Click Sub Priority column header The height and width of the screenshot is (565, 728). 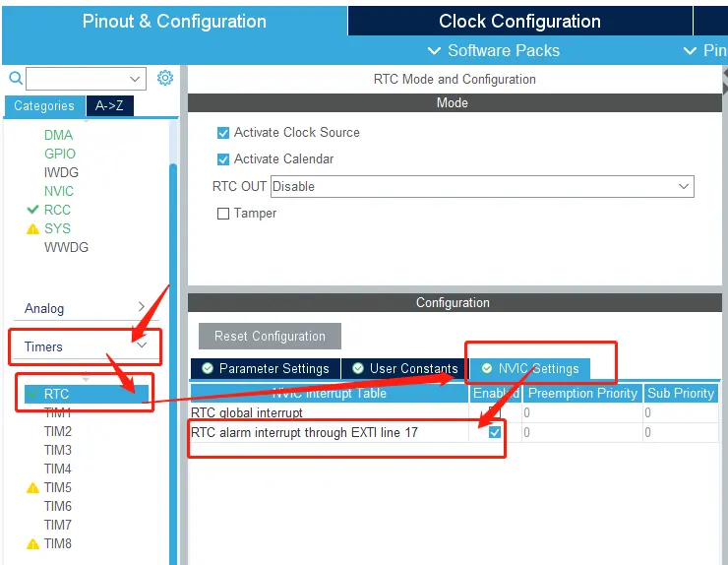click(681, 393)
